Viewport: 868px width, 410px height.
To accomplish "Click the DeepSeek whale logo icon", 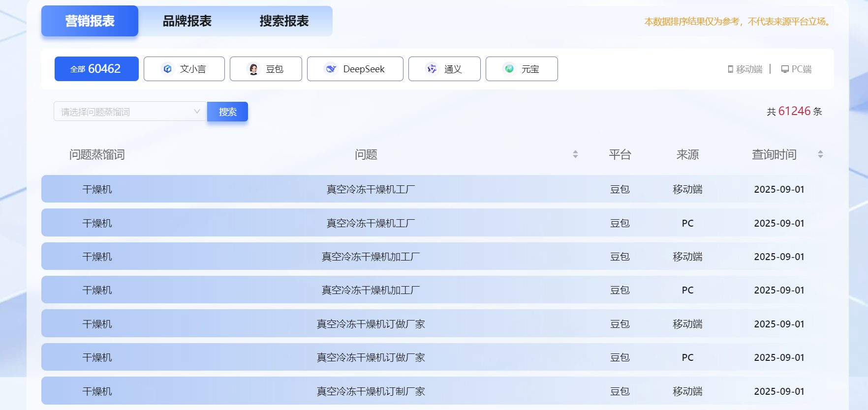I will pos(331,69).
